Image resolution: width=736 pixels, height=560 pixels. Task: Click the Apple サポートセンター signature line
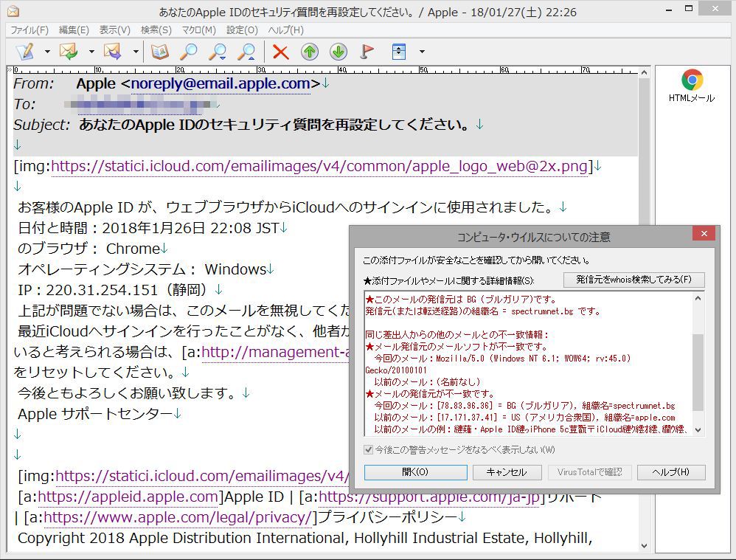pyautogui.click(x=95, y=414)
